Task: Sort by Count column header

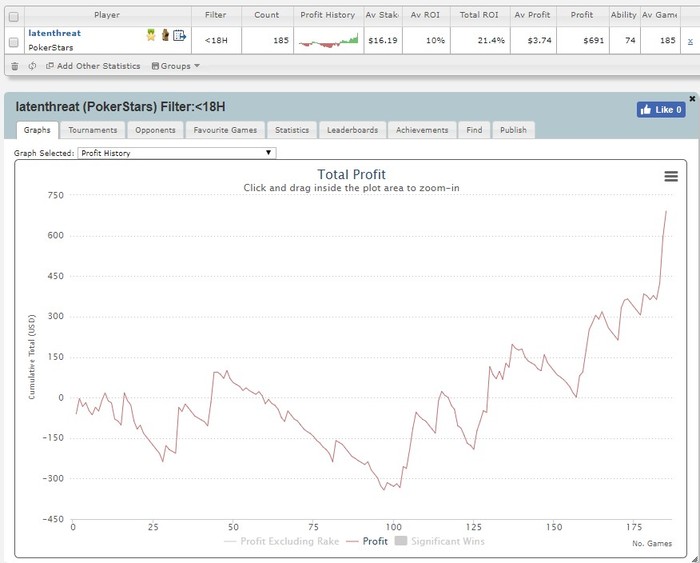Action: click(267, 15)
